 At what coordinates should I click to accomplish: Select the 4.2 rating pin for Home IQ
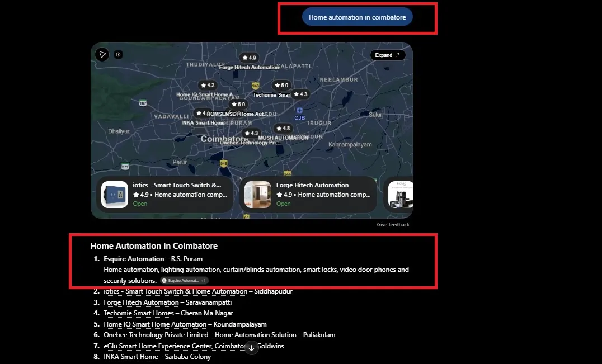tap(208, 85)
